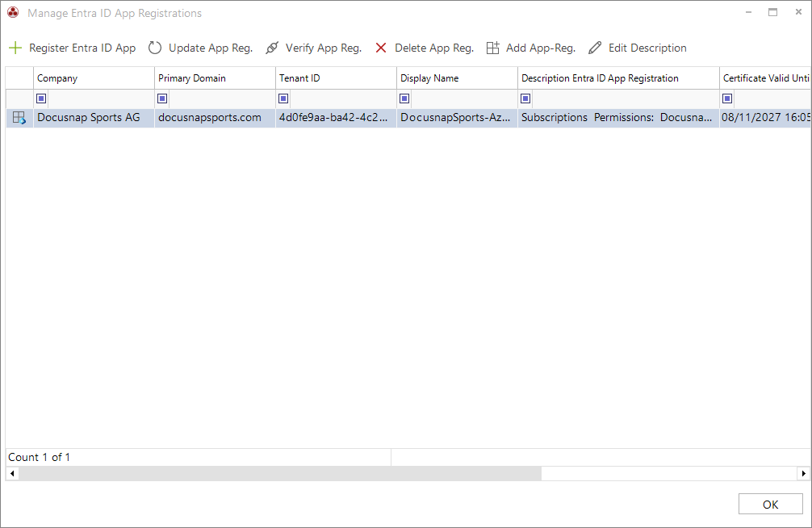Confirm with the OK button

[771, 504]
